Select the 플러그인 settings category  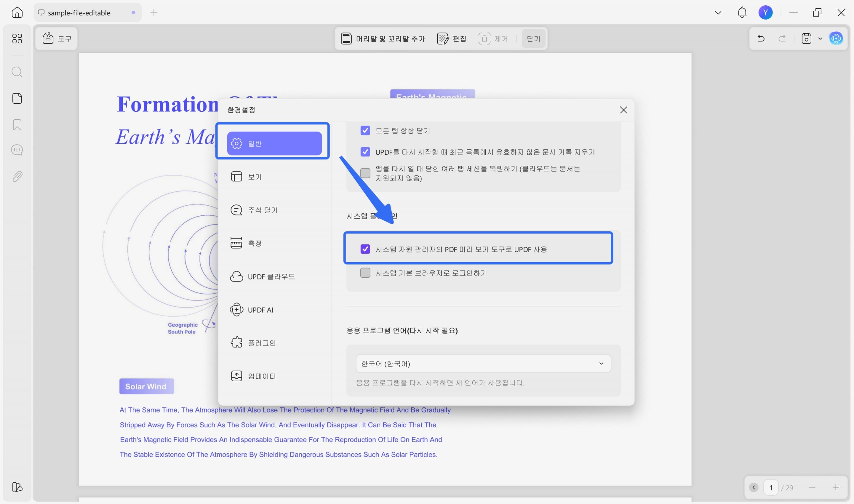click(274, 343)
